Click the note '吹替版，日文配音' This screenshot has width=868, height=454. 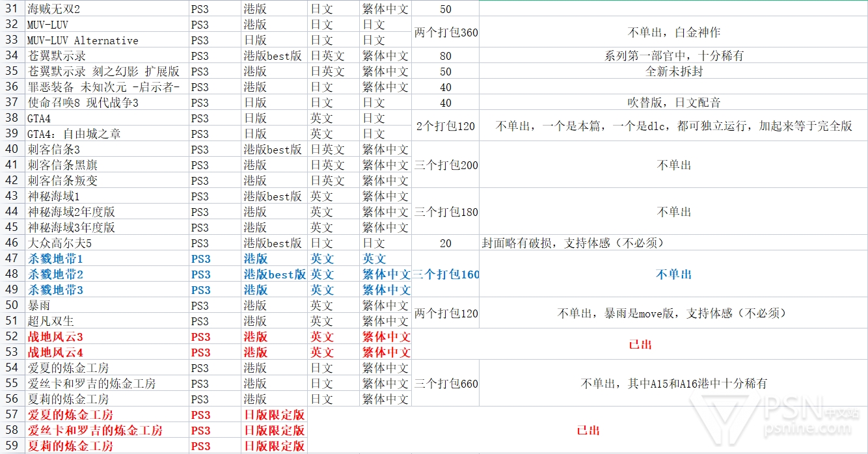tap(673, 103)
